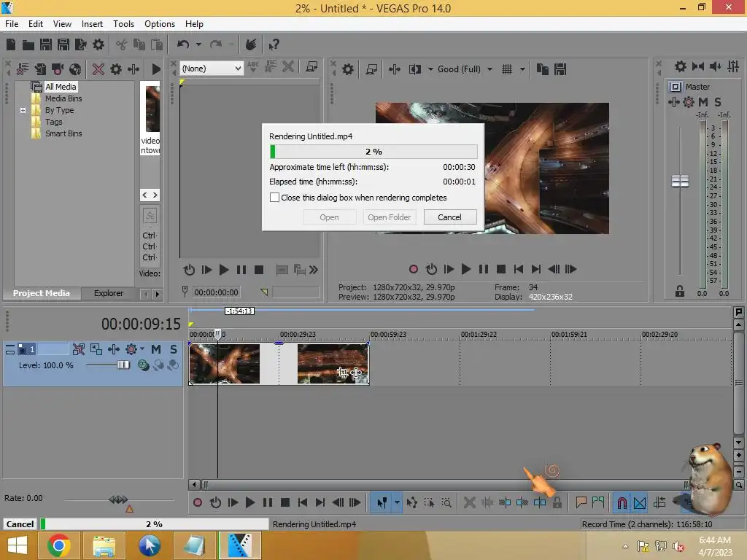
Task: Toggle the Lock Envelopes to Events padlock
Action: click(x=557, y=502)
